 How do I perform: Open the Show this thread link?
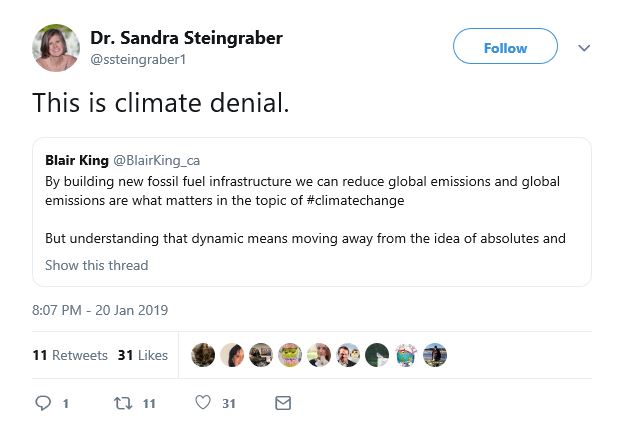click(96, 265)
